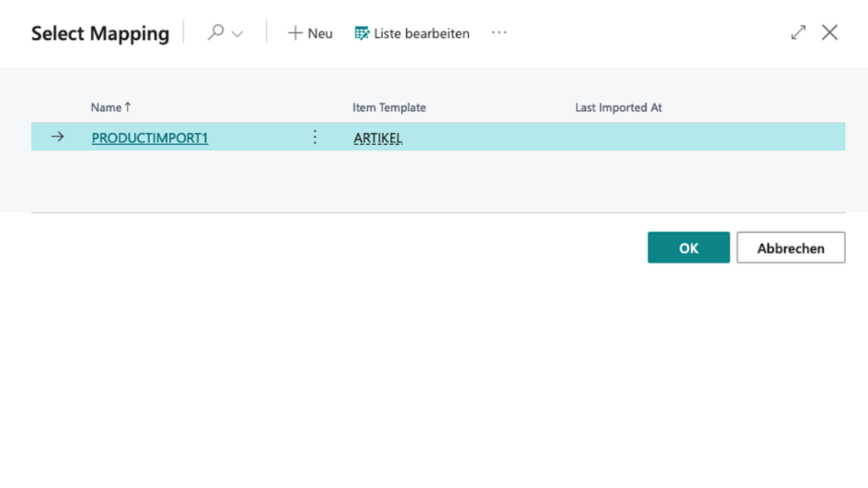Click the Select Mapping title

pos(100,33)
